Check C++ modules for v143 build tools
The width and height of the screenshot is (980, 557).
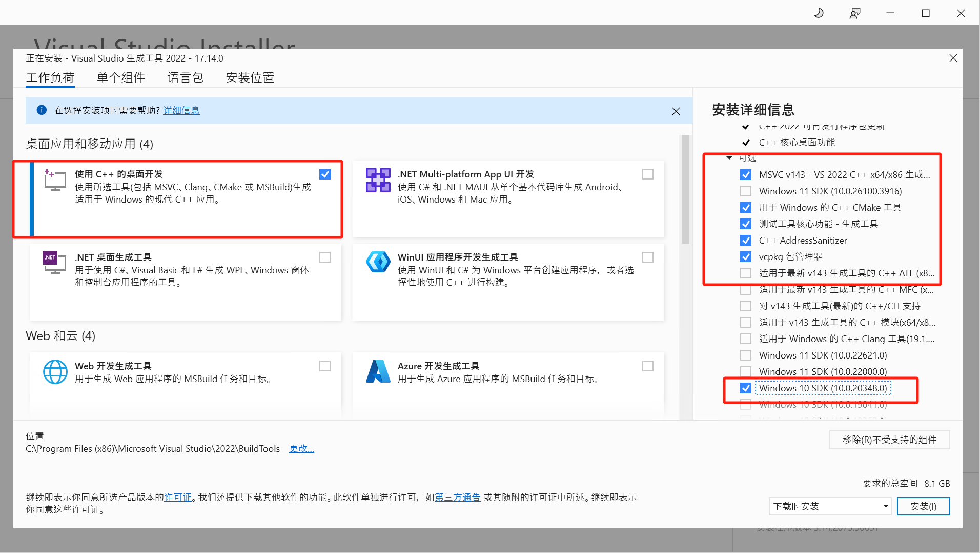[746, 323]
